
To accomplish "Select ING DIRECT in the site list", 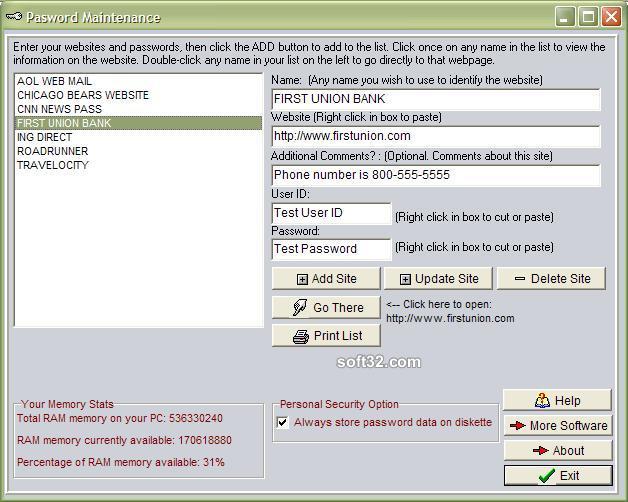I will tap(138, 137).
